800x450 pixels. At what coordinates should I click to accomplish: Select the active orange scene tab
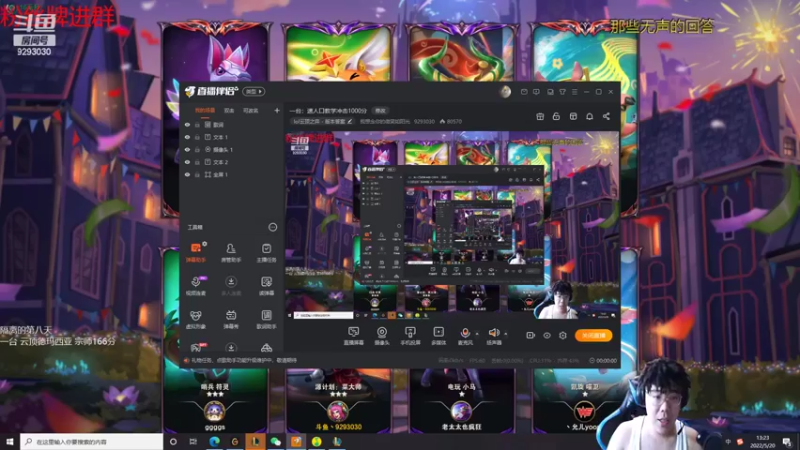(205, 110)
